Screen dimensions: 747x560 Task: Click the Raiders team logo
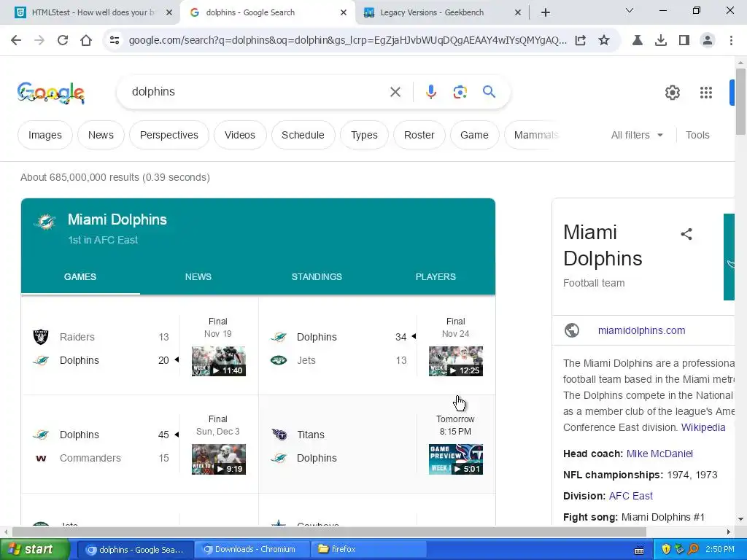click(41, 337)
